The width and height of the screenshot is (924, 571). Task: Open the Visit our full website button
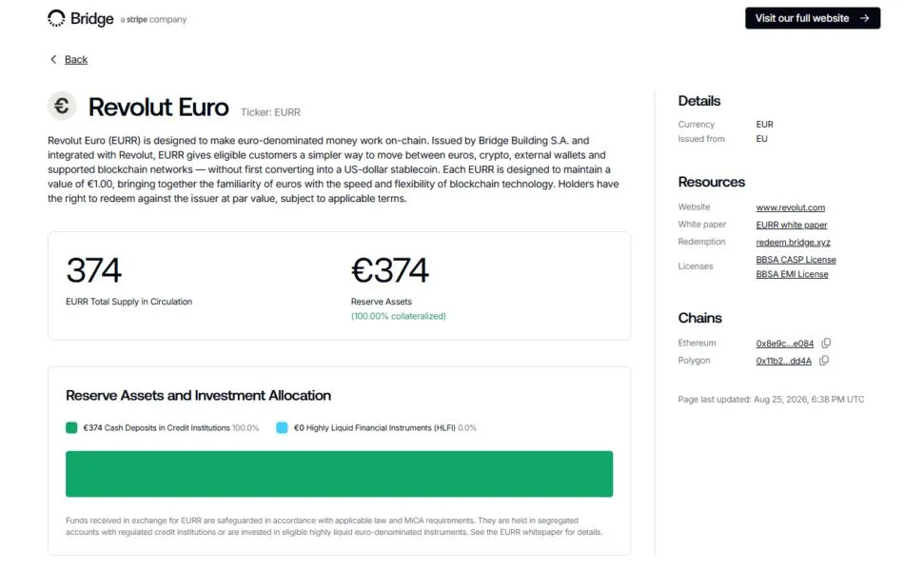point(813,18)
